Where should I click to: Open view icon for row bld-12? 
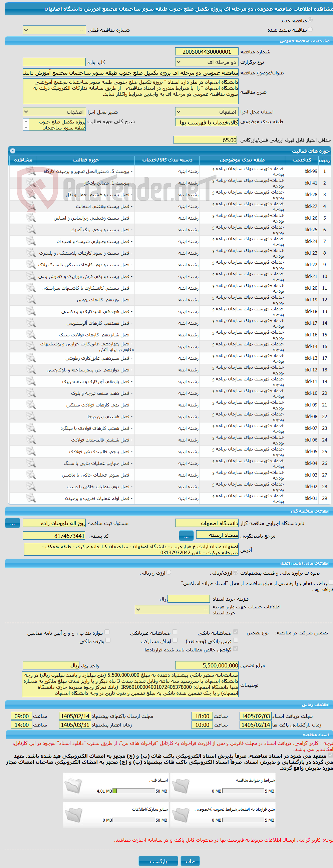click(x=31, y=370)
